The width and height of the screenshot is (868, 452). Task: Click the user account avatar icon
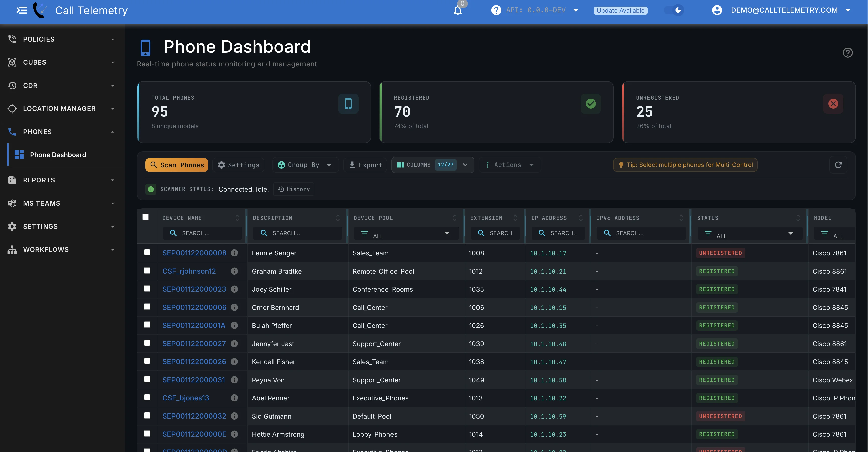coord(717,10)
